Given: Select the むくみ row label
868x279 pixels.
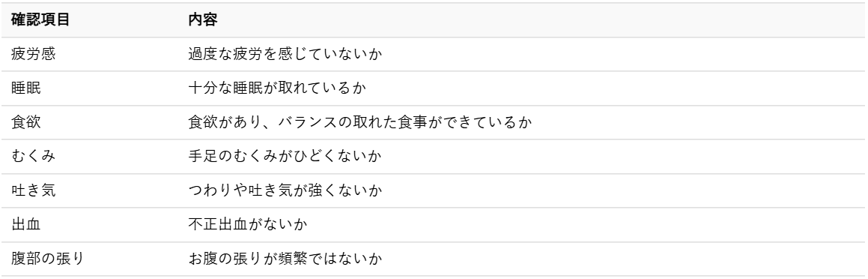Looking at the screenshot, I should pos(33,156).
